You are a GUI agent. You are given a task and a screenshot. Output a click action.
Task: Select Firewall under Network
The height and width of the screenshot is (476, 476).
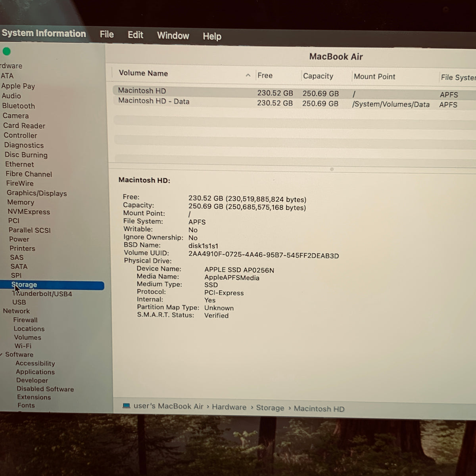coord(25,320)
